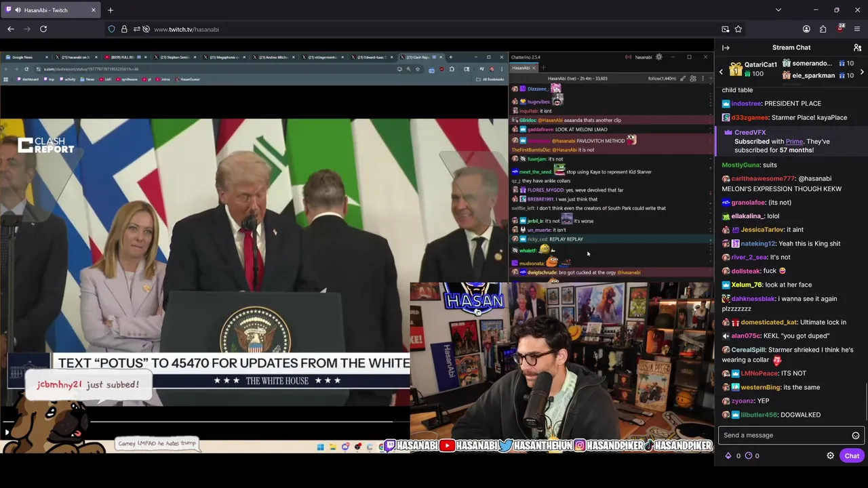Open picture-in-picture icon in address bar
Viewport: 868px width, 488px height.
point(726,29)
